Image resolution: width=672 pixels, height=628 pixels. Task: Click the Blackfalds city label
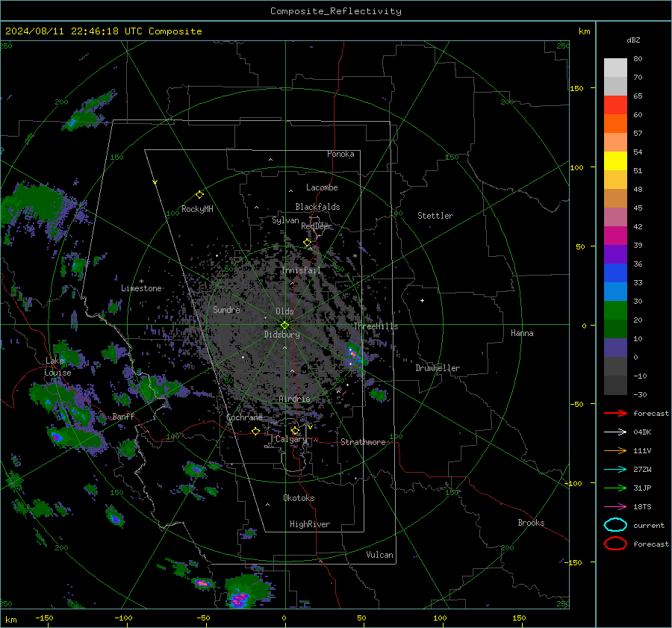click(317, 207)
